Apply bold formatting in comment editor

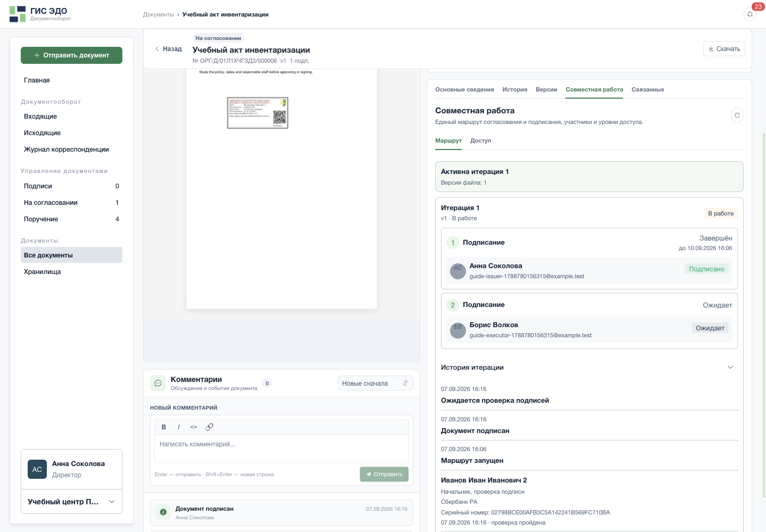(164, 427)
